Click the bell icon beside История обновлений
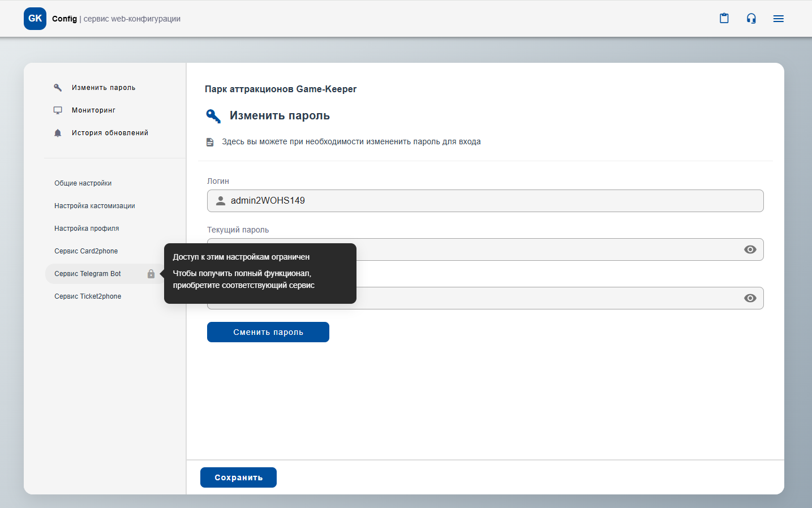The image size is (812, 508). [x=58, y=133]
